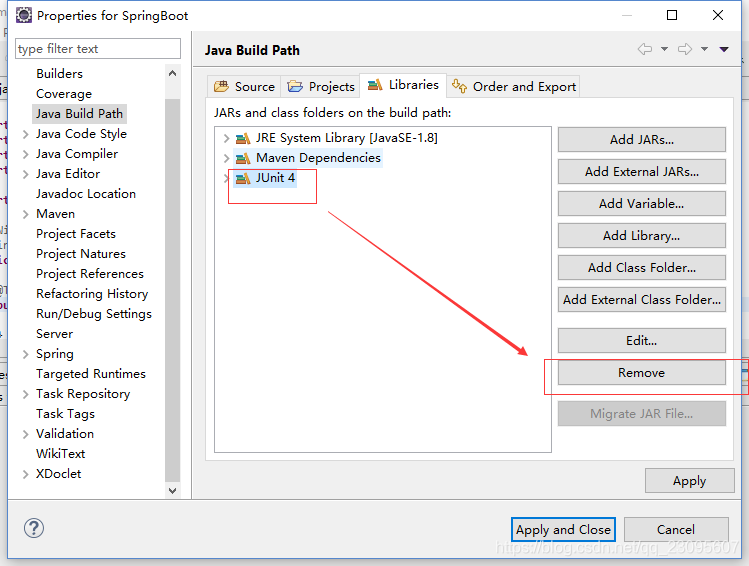Click the Projects tab folder icon
Viewport: 749px width, 566px height.
tap(295, 86)
